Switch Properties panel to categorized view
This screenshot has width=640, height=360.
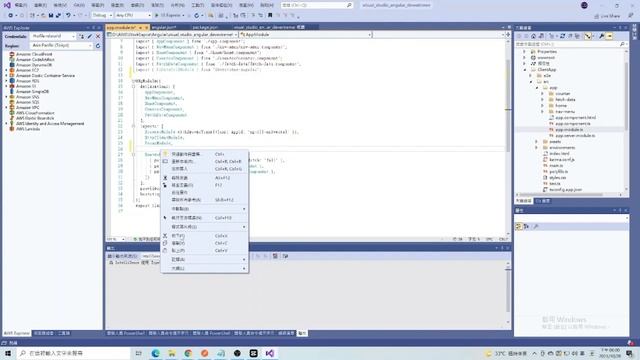point(519,226)
